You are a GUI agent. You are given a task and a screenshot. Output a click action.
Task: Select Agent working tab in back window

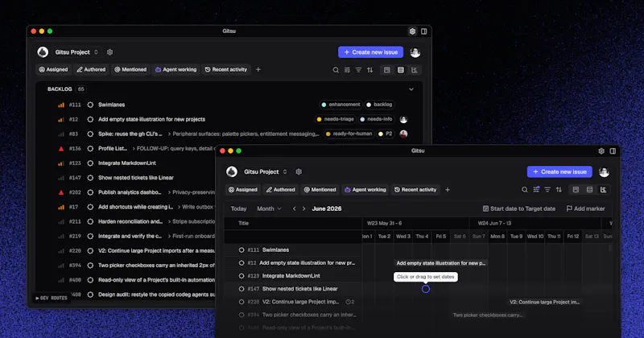tap(175, 70)
